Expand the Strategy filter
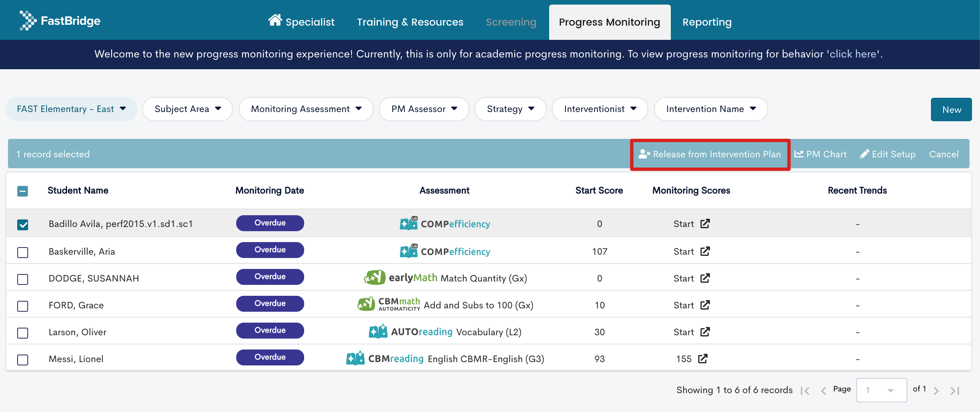 tap(511, 109)
